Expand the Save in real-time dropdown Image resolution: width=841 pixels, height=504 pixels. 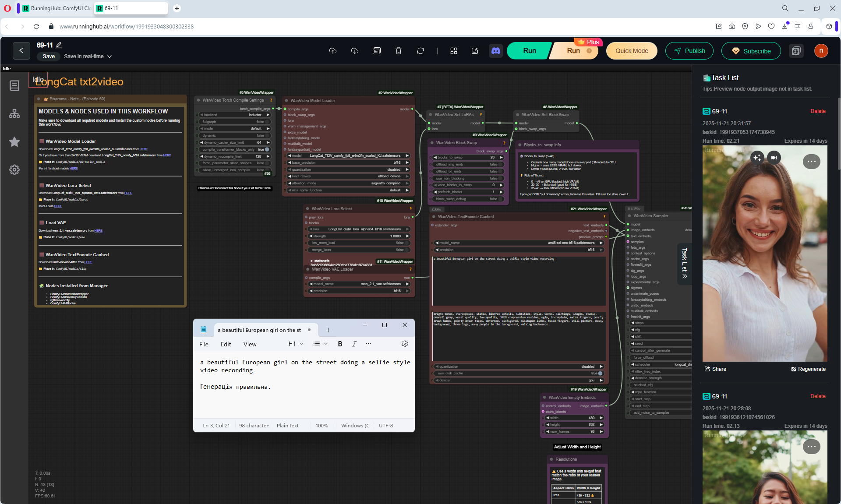tap(110, 56)
